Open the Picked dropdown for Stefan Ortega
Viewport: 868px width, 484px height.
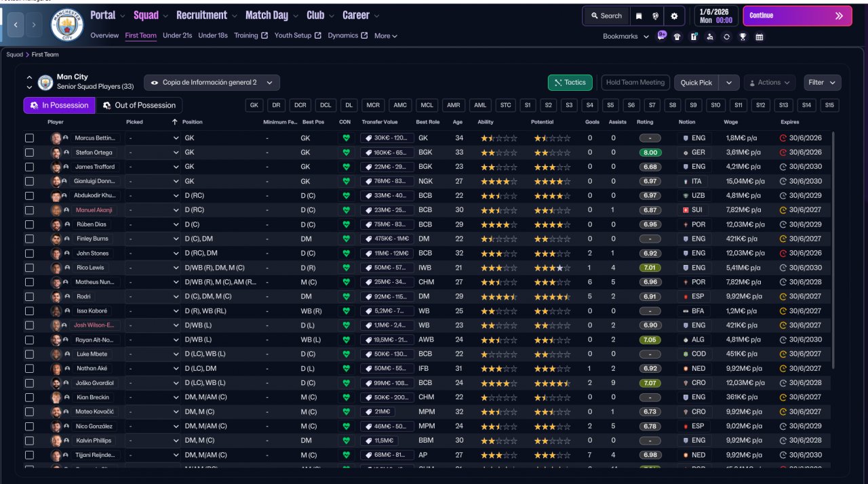coord(153,153)
